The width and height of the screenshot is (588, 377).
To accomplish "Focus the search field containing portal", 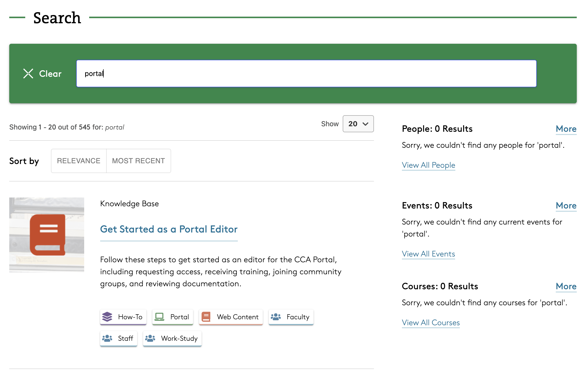I will (x=306, y=73).
